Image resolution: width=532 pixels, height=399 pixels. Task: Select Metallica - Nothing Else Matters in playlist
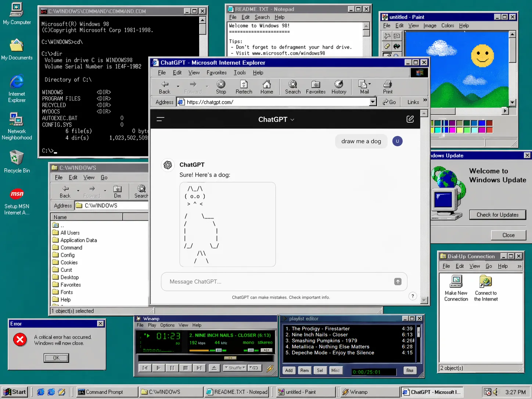(x=349, y=346)
